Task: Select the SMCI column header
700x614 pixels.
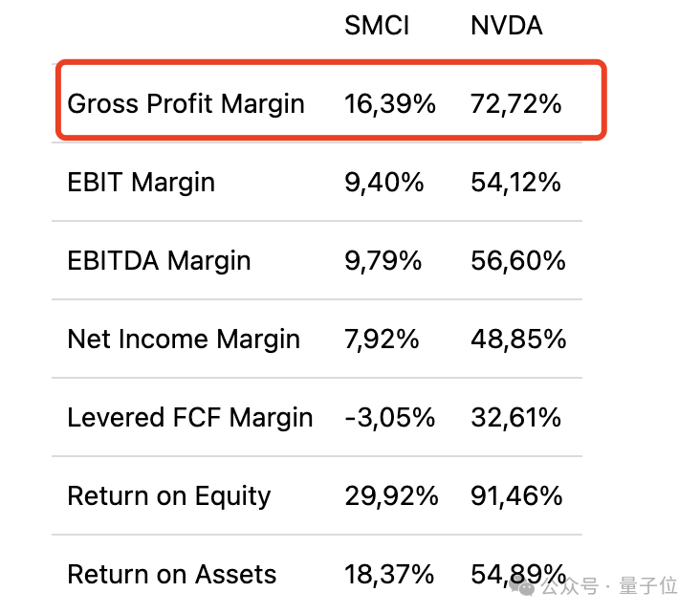Action: pos(377,26)
